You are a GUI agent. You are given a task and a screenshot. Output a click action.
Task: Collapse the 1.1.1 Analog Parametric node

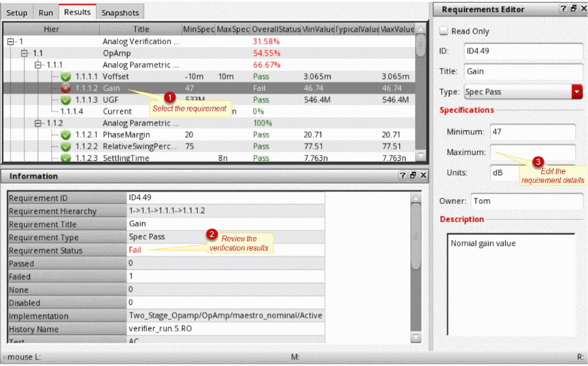38,65
